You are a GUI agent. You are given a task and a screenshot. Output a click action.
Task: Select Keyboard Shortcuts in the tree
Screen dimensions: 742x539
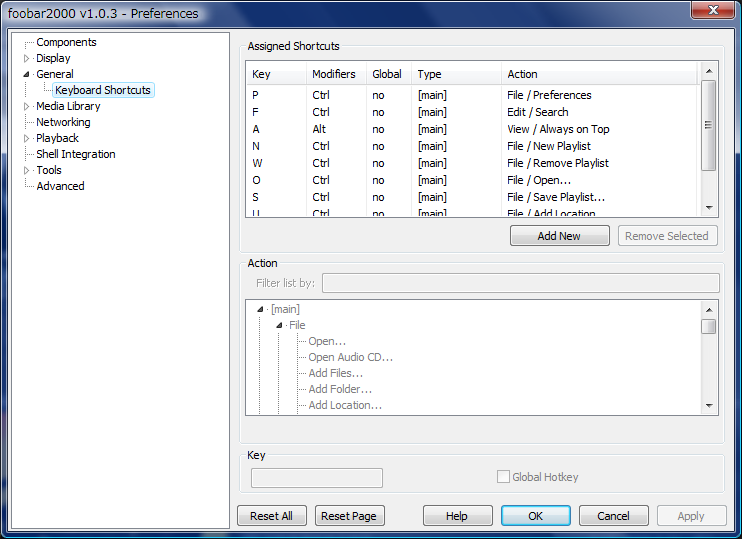pos(103,90)
